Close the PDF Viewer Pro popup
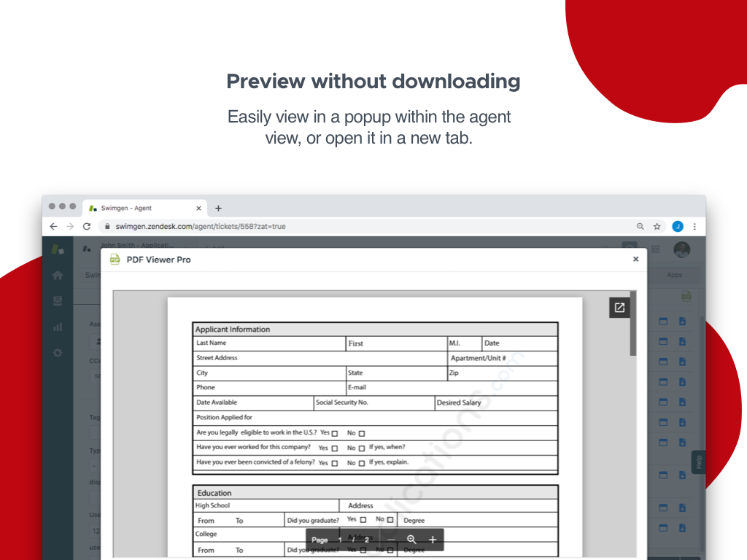The height and width of the screenshot is (560, 747). (635, 259)
